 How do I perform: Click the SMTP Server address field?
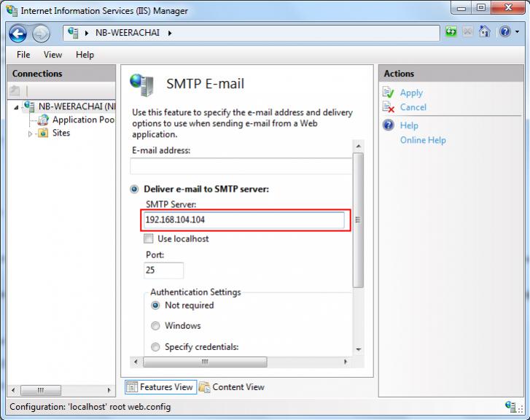(244, 219)
